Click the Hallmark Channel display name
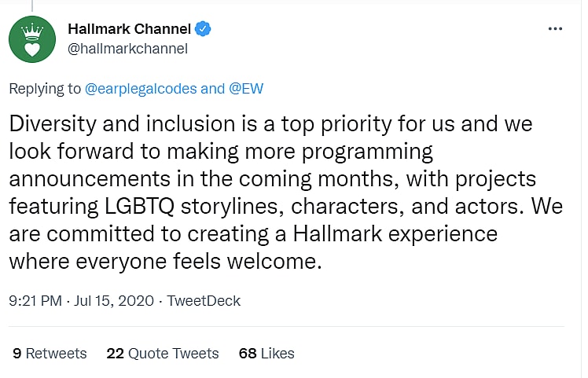Viewport: 588px width, 378px height. [130, 29]
